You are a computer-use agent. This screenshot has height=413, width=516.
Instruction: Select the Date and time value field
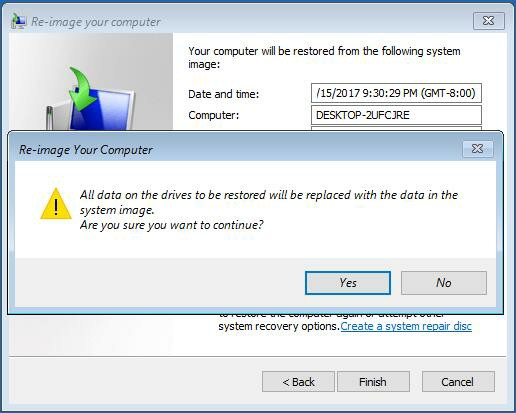pyautogui.click(x=396, y=93)
